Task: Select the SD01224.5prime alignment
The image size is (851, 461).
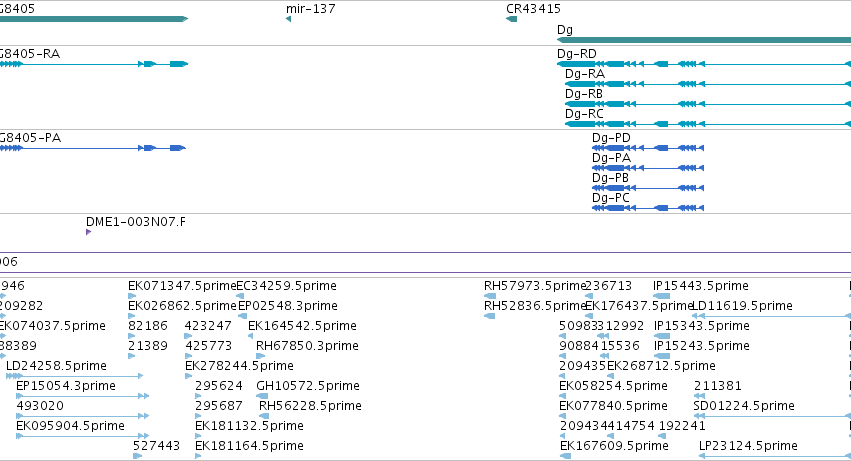Action: tap(772, 416)
